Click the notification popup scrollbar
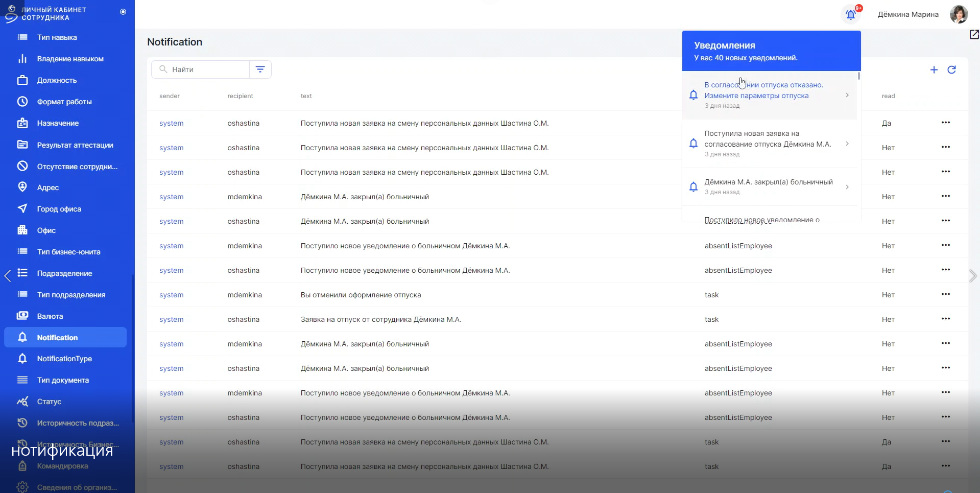 point(859,76)
